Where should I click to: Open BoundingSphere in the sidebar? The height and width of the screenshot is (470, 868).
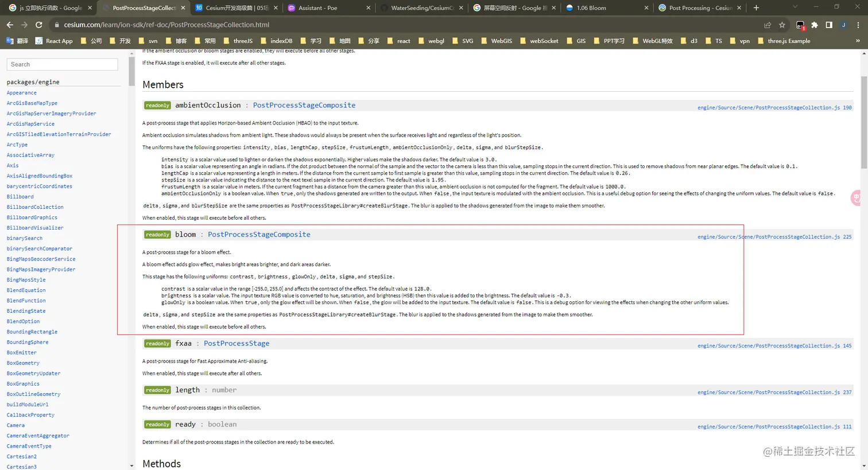click(x=28, y=342)
